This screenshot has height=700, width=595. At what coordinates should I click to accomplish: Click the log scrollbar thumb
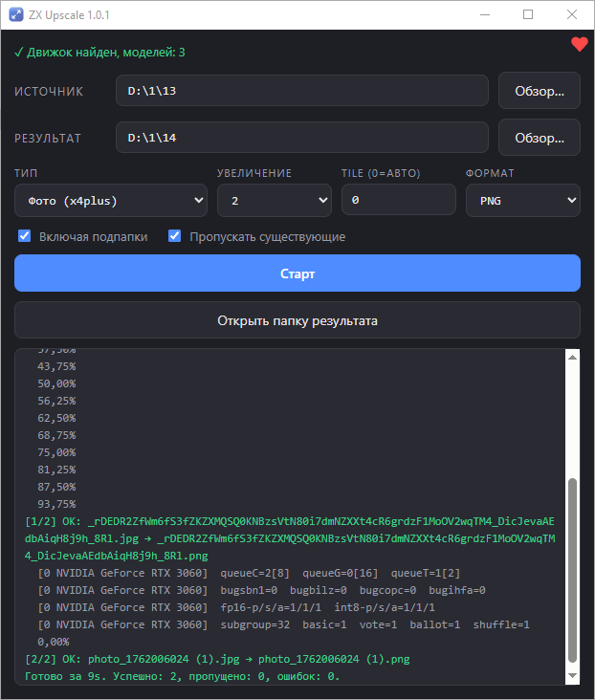[572, 571]
